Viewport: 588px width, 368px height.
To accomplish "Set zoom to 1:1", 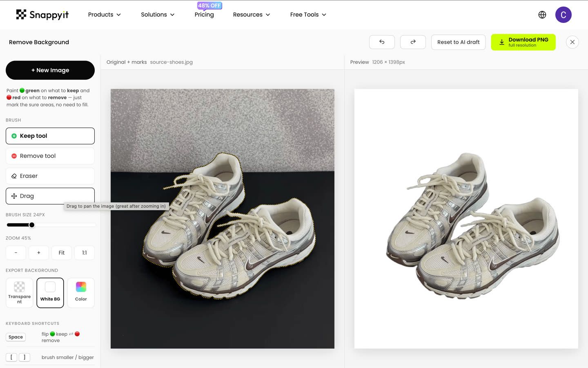I will coord(85,253).
